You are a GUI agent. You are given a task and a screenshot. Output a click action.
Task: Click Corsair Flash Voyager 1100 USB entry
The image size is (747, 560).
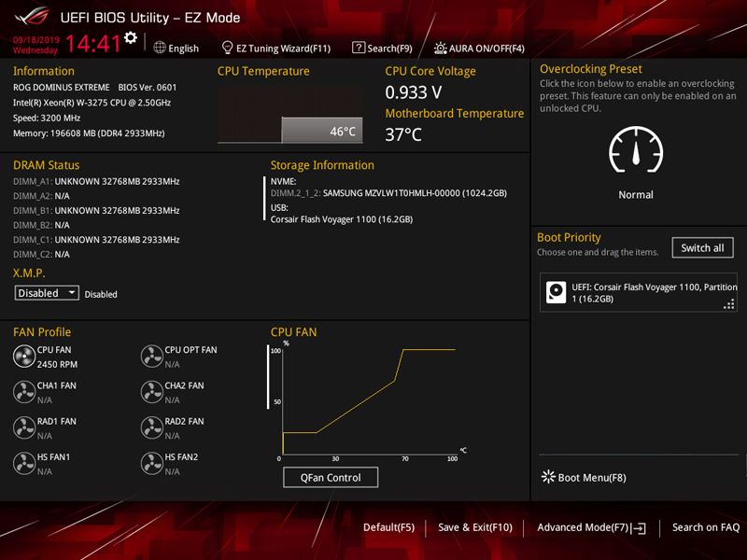[x=342, y=219]
